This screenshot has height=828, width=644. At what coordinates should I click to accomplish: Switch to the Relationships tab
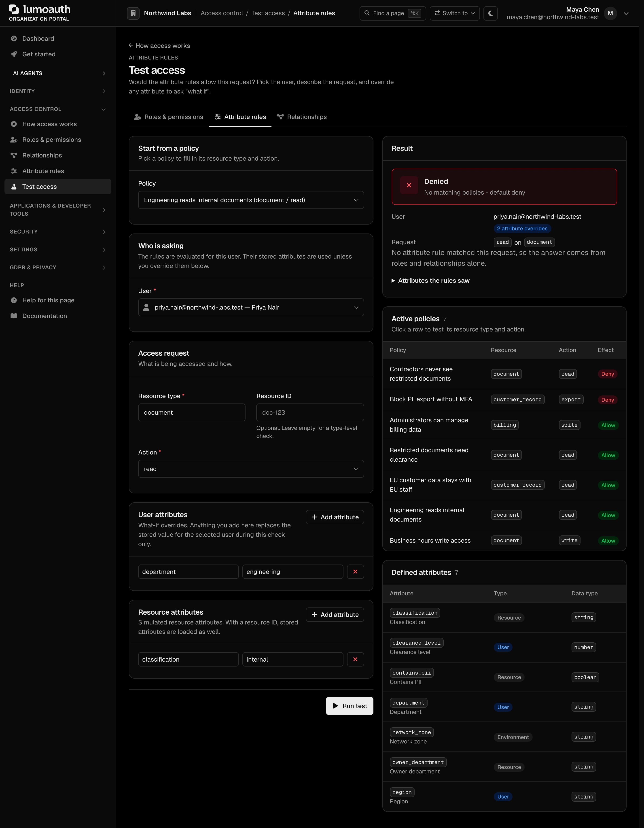(x=302, y=117)
